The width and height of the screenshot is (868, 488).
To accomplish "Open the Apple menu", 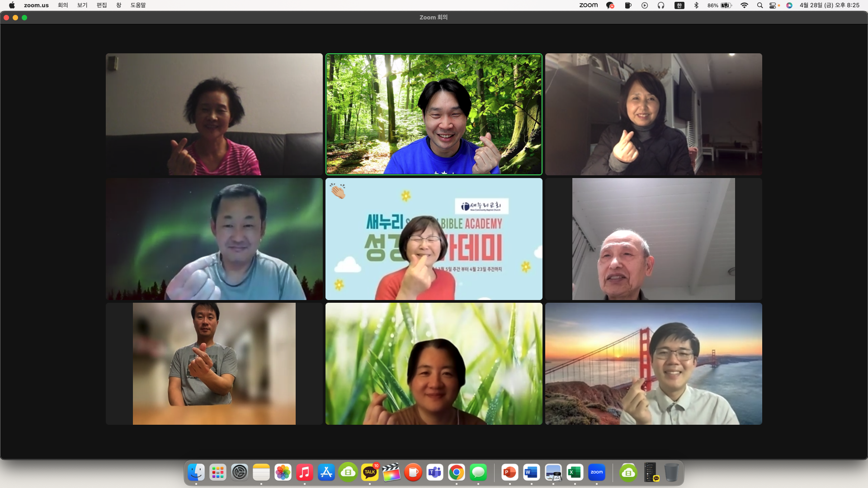I will click(12, 5).
